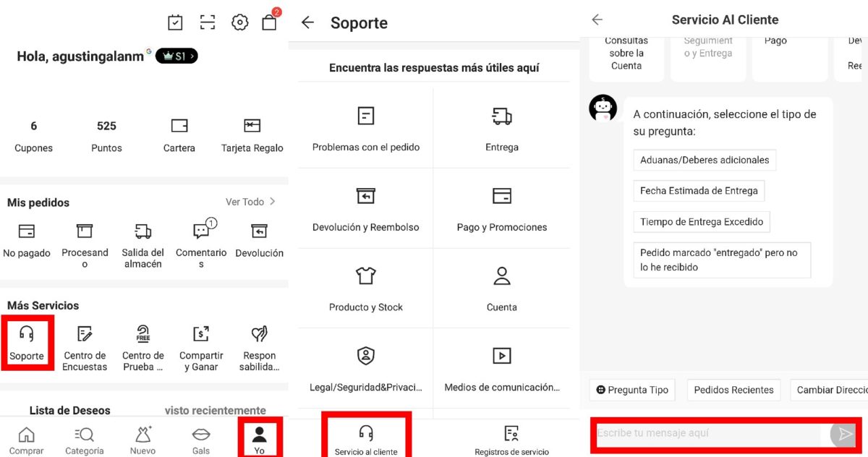Go back from Soporte screen

[x=307, y=22]
